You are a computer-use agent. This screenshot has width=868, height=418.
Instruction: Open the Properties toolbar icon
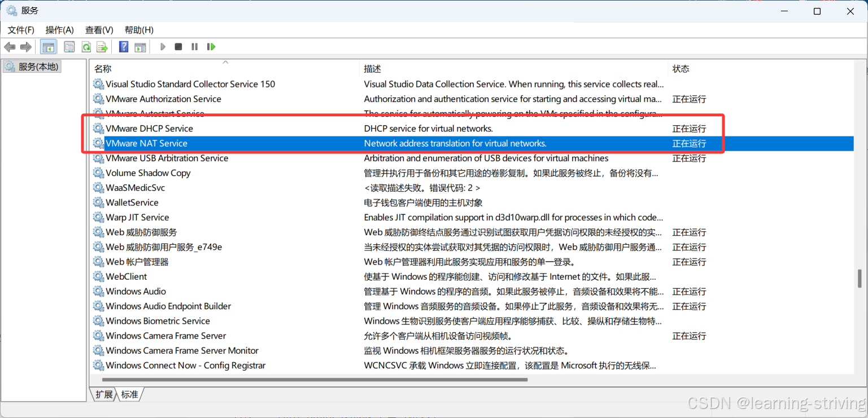69,47
